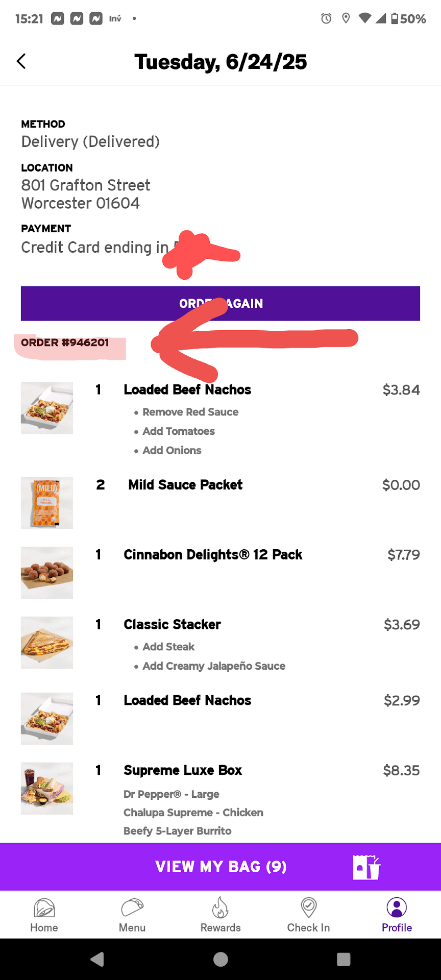Tap the Order Again button
Screen dimensions: 441x980
pos(220,304)
